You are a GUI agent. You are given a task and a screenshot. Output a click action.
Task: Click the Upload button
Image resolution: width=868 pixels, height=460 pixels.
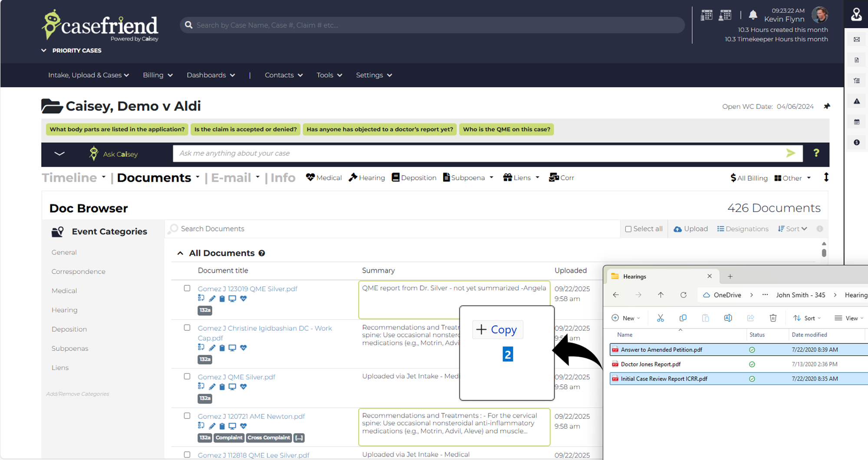tap(690, 229)
